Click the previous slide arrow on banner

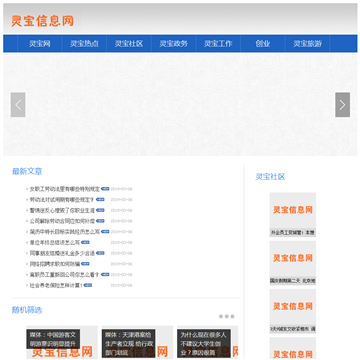tap(18, 105)
